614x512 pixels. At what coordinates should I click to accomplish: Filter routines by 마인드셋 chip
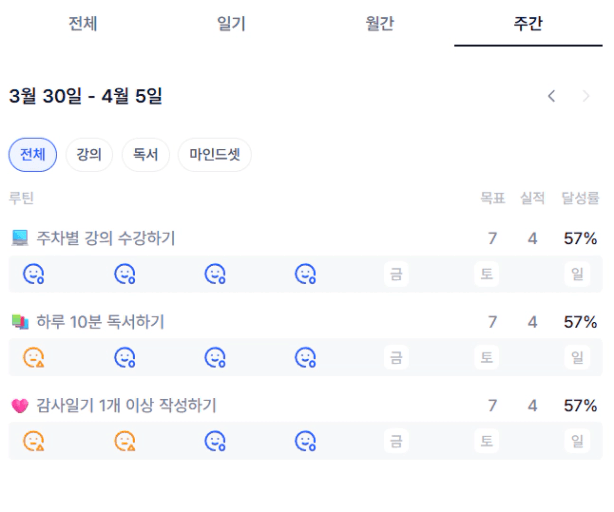pyautogui.click(x=214, y=155)
